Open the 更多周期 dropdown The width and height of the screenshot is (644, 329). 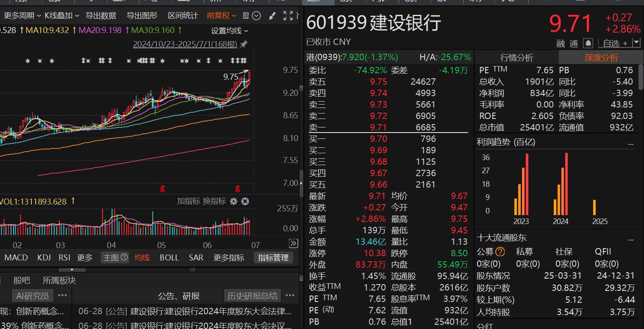19,15
